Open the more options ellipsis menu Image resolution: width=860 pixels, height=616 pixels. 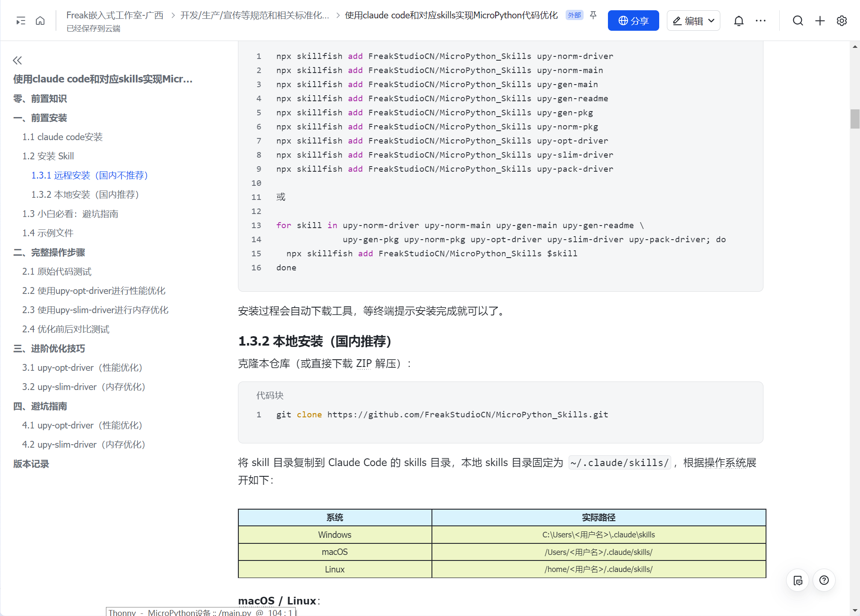click(x=760, y=21)
